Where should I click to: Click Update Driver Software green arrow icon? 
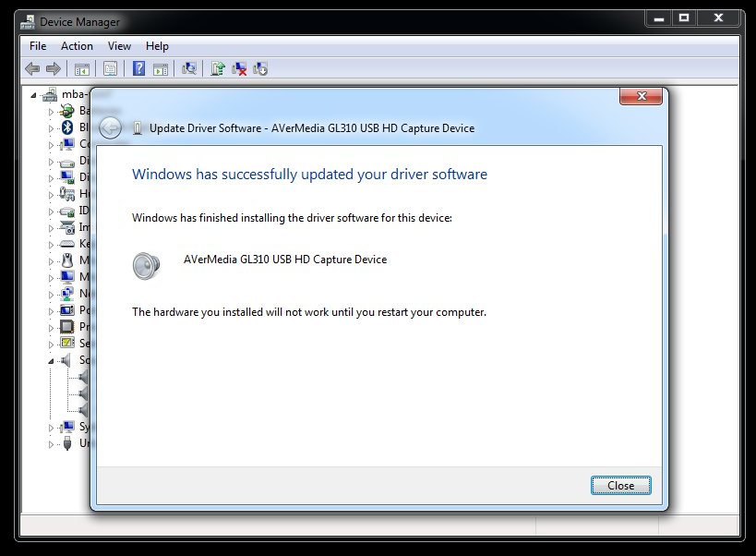tap(218, 68)
